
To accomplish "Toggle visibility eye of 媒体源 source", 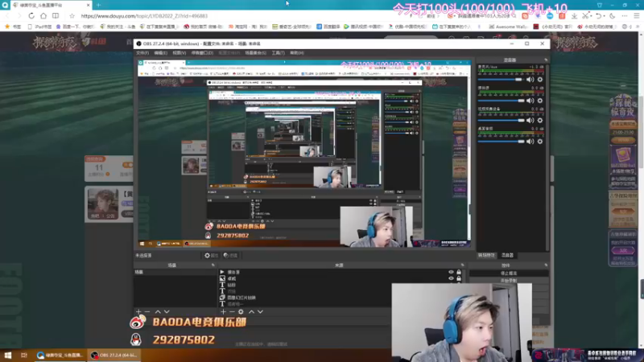I will pyautogui.click(x=451, y=272).
